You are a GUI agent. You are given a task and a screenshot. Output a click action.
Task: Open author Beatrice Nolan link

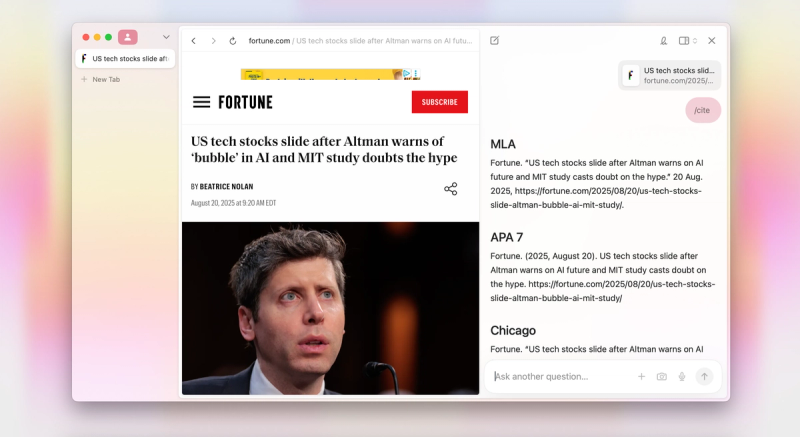coord(226,187)
